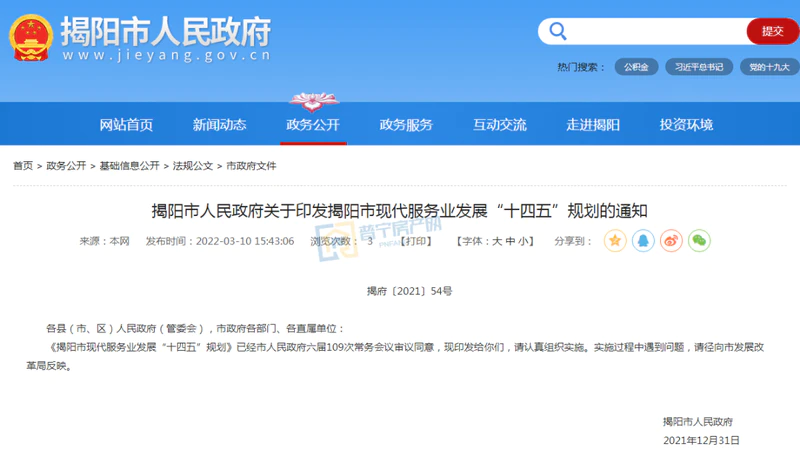Open the 投资环境 navigation tab
Screen dimensions: 800x450
pos(686,125)
